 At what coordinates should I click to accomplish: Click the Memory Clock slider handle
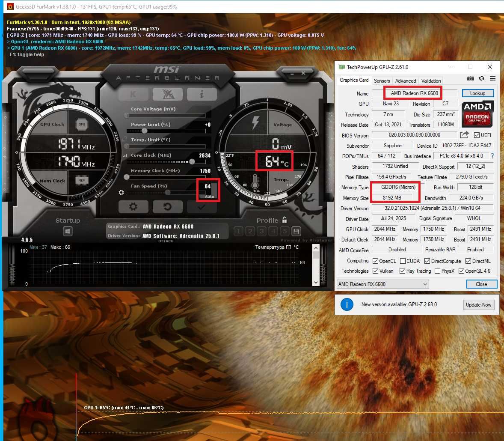(127, 177)
